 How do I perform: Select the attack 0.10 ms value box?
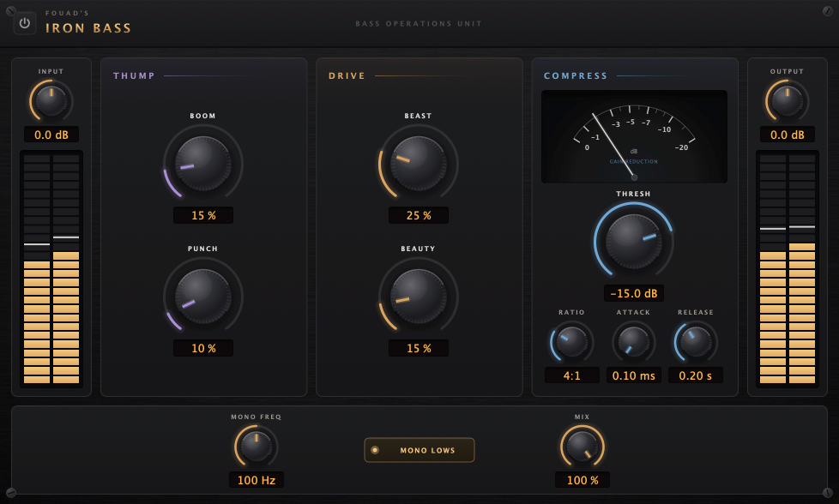(x=633, y=375)
